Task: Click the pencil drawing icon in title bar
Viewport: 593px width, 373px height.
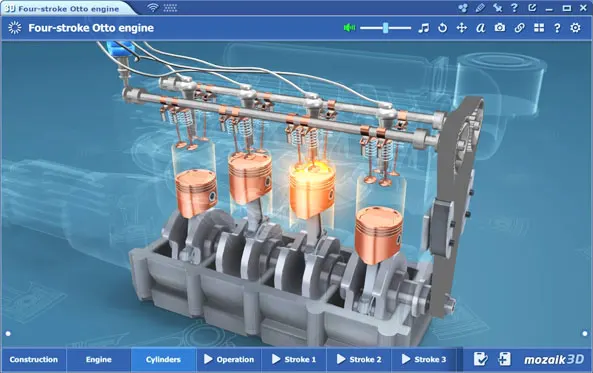Action: 480,8
